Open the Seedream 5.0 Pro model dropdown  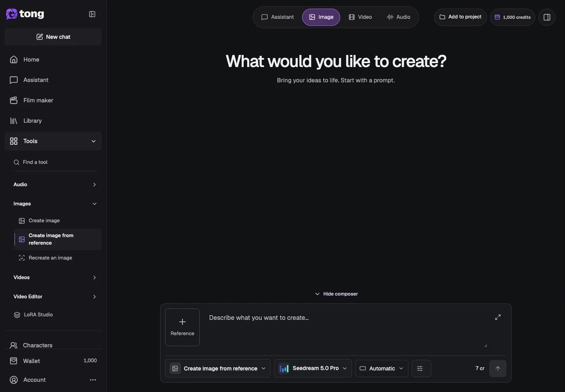313,368
